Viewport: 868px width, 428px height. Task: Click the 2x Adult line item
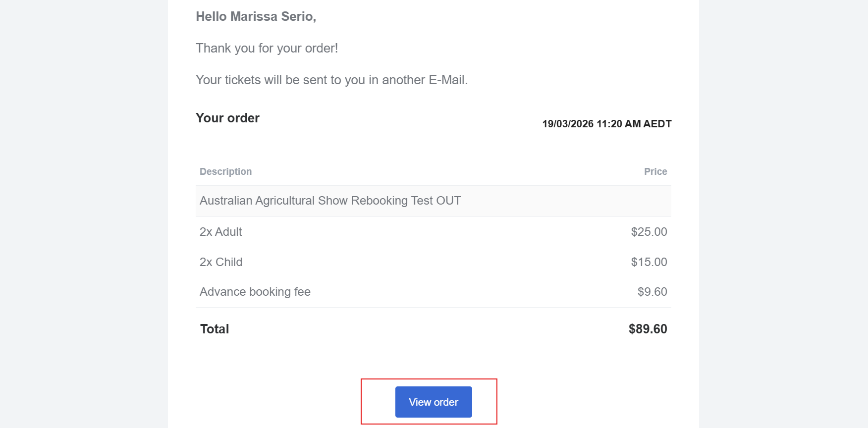[x=220, y=232]
